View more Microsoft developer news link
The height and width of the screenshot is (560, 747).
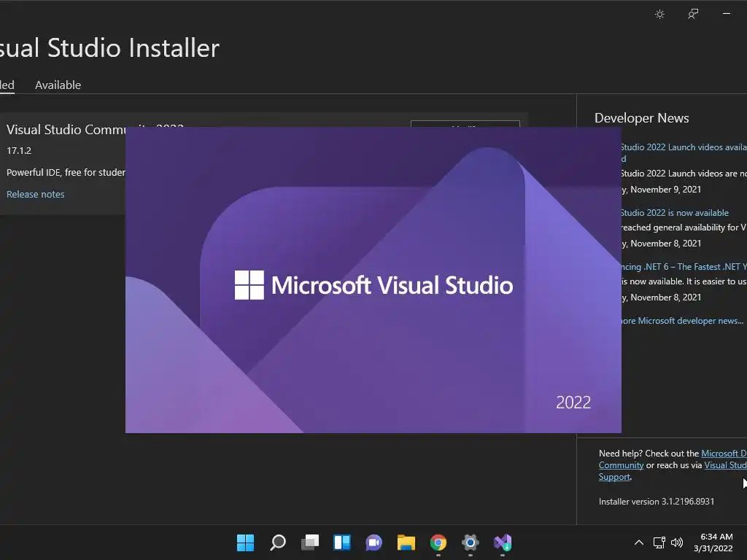[682, 321]
